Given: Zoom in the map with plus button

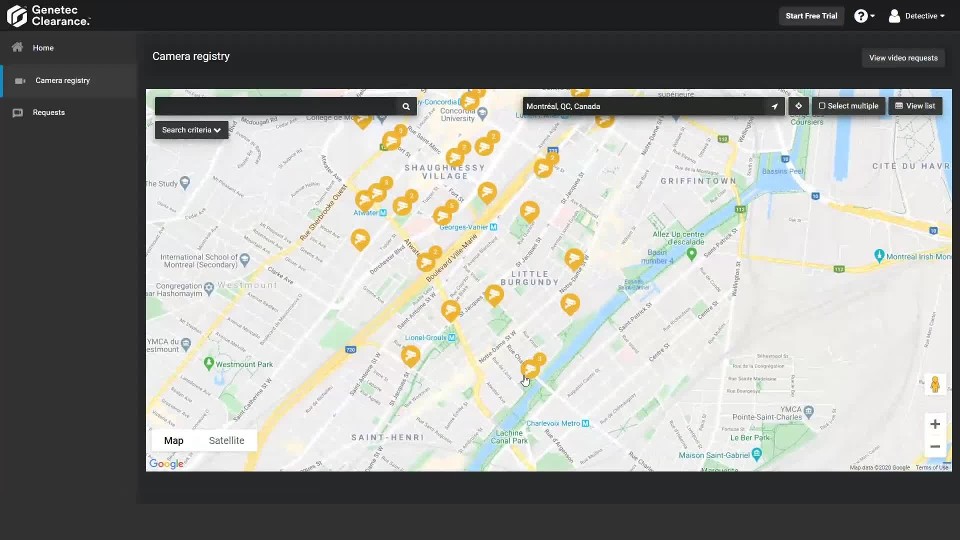Looking at the screenshot, I should click(935, 424).
